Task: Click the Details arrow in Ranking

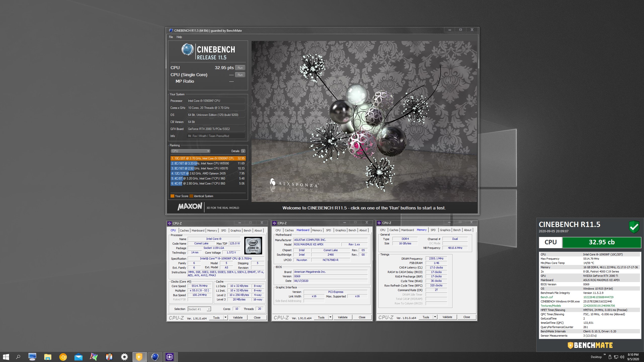Action: pos(243,151)
